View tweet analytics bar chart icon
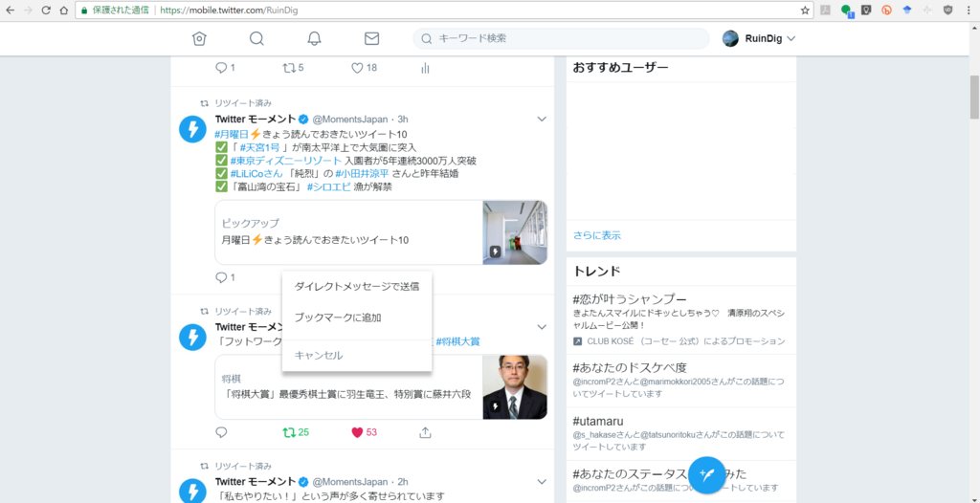This screenshot has width=980, height=503. tap(426, 68)
